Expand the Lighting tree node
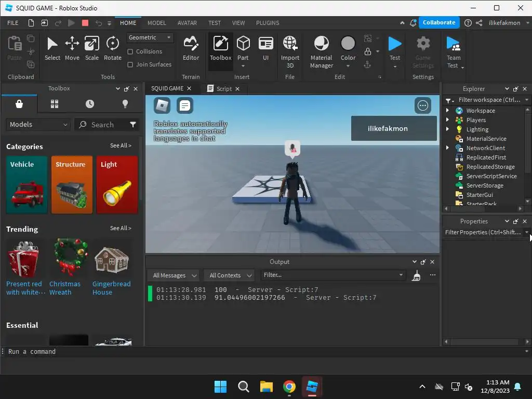This screenshot has width=532, height=399. [447, 129]
